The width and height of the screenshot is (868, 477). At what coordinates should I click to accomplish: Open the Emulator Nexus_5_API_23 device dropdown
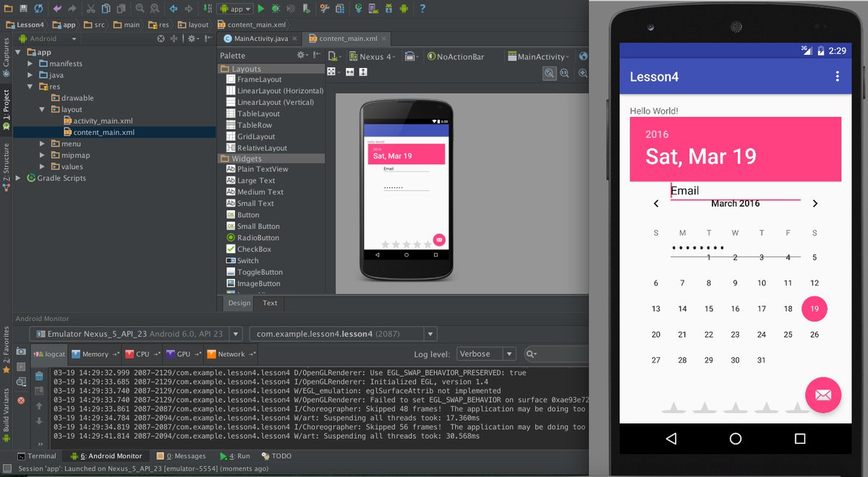pos(137,334)
